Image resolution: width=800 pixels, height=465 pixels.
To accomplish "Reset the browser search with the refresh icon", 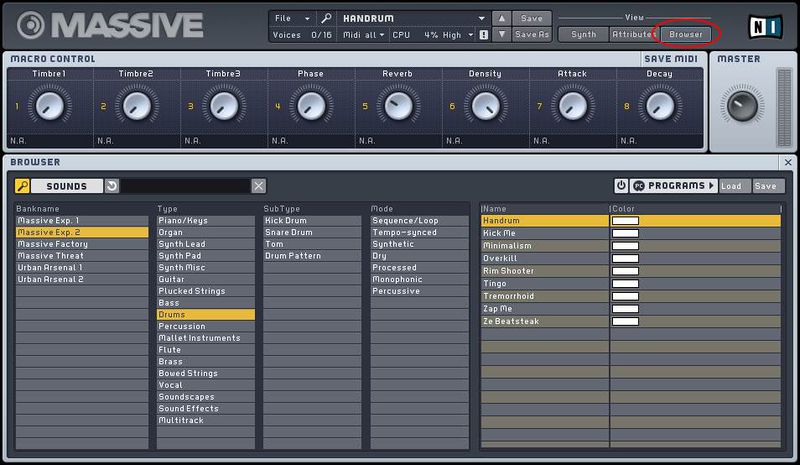I will click(111, 186).
